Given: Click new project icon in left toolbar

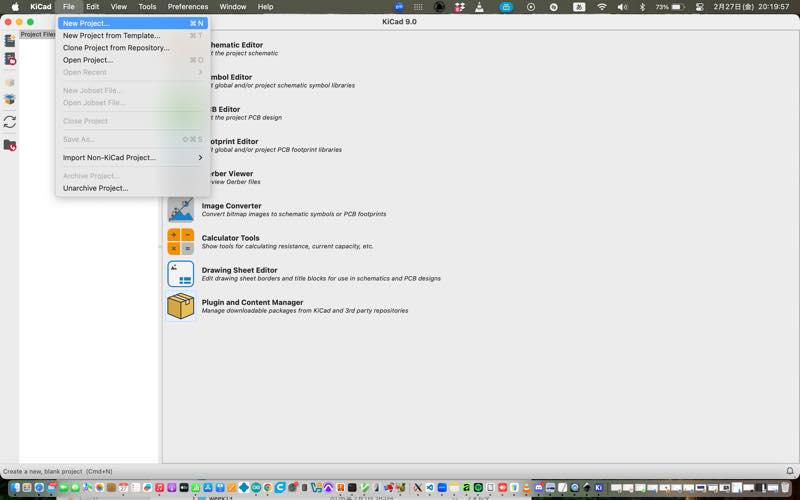Looking at the screenshot, I should 10,41.
